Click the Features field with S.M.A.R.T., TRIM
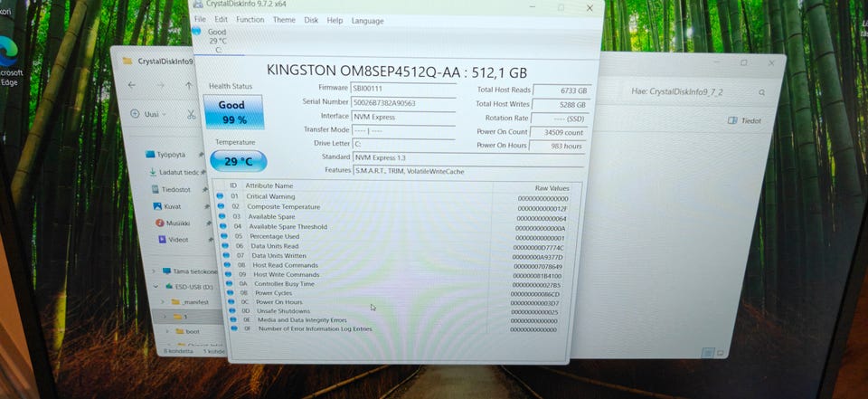868x399 pixels. (x=468, y=172)
